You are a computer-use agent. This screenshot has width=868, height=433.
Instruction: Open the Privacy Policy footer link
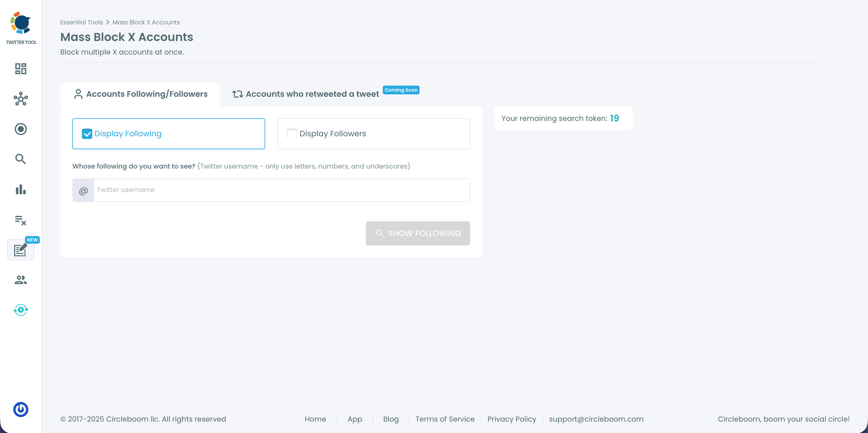tap(512, 419)
